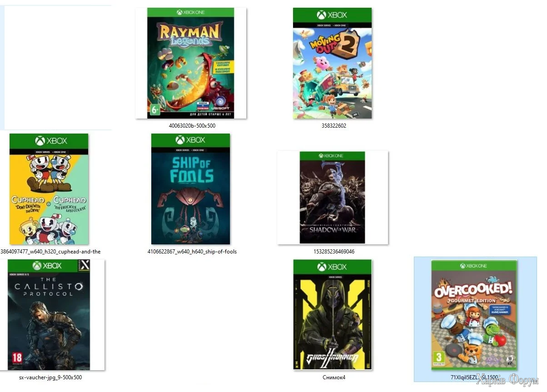This screenshot has height=392, width=547.
Task: Click the file name 358322602
Action: tap(333, 126)
